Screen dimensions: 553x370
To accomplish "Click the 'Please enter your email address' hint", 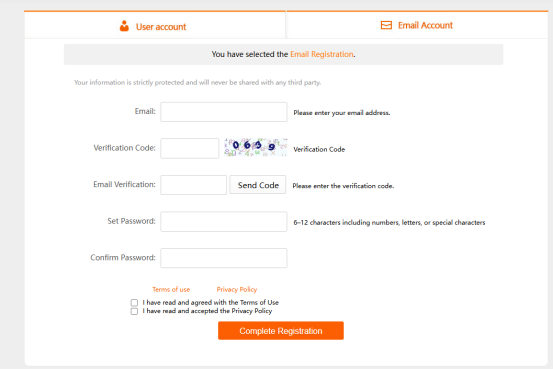I will (x=342, y=113).
